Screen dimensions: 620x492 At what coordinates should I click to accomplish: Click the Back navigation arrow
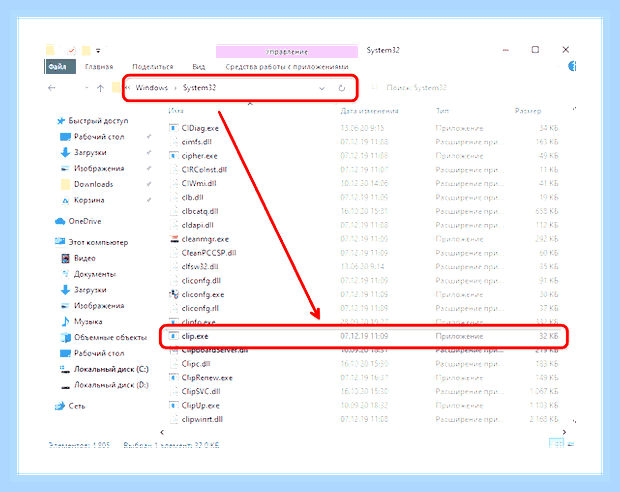pyautogui.click(x=51, y=88)
